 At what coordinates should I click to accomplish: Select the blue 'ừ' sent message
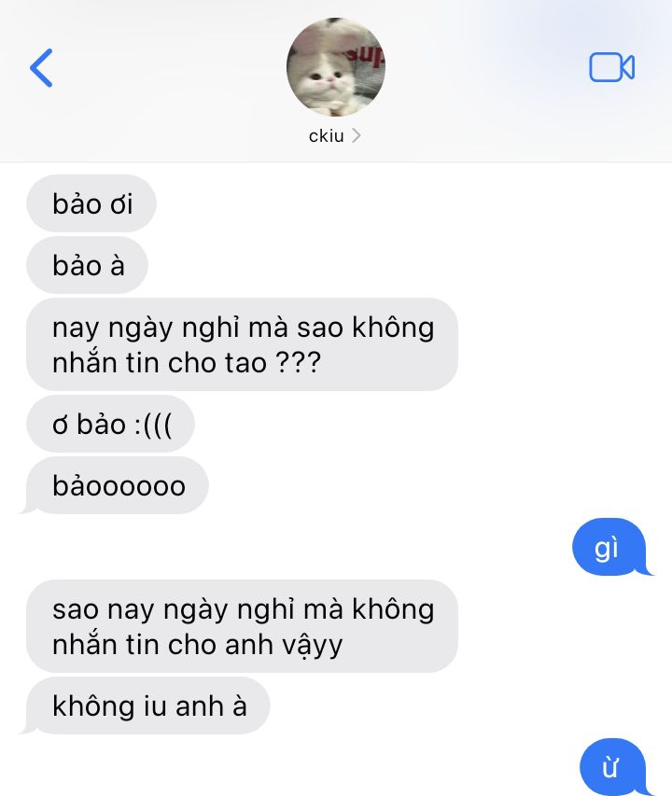tap(613, 767)
